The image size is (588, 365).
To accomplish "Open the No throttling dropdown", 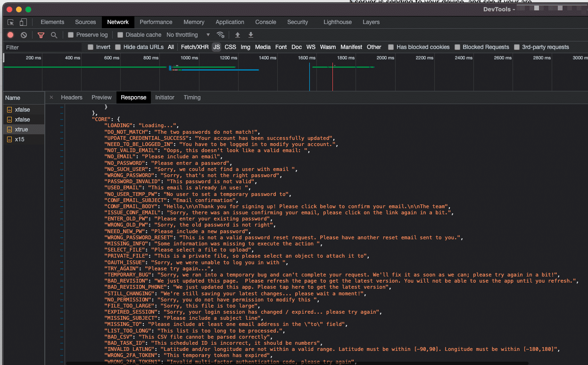I will (x=188, y=35).
